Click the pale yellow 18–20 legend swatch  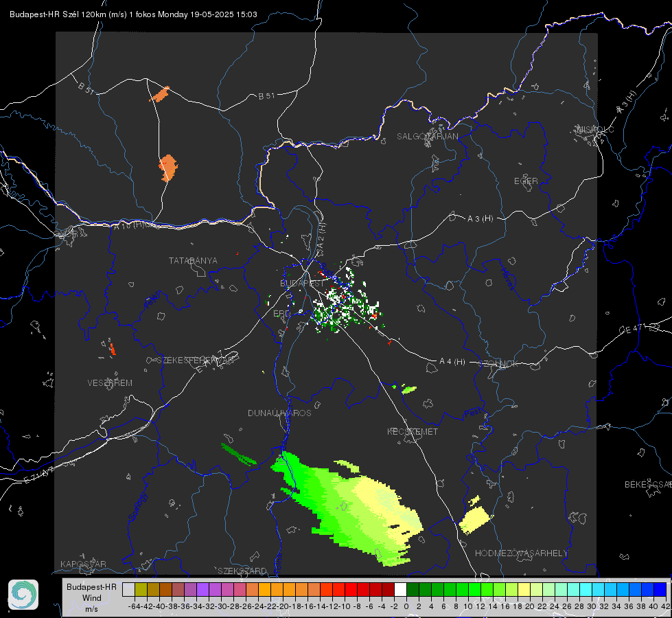[524, 589]
